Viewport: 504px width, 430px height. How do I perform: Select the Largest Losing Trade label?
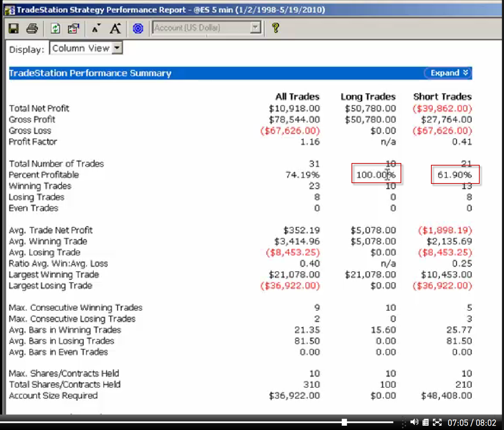50,286
